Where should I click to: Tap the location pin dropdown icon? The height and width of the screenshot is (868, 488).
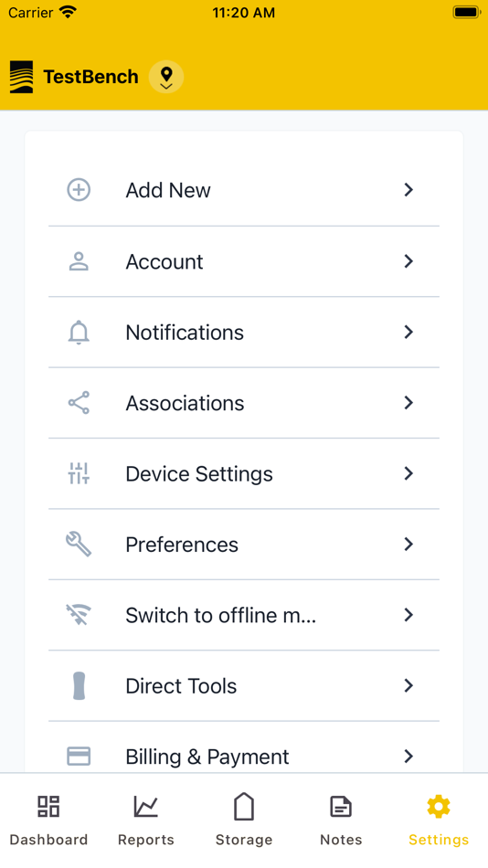pos(166,77)
